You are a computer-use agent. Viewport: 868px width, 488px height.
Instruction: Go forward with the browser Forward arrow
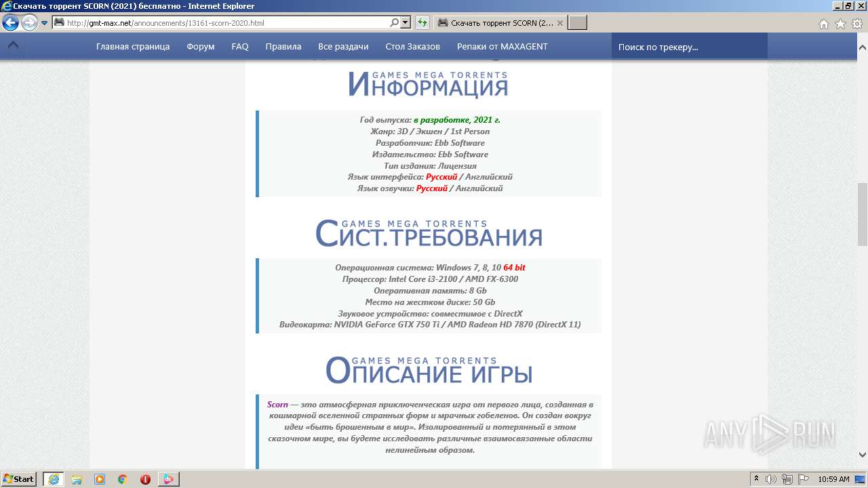pyautogui.click(x=29, y=23)
